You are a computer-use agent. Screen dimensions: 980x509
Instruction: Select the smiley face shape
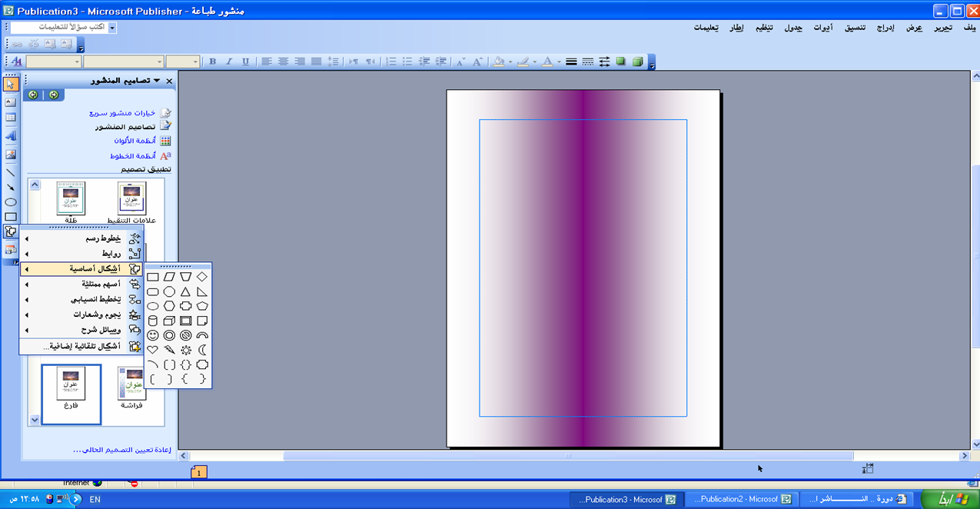point(153,335)
